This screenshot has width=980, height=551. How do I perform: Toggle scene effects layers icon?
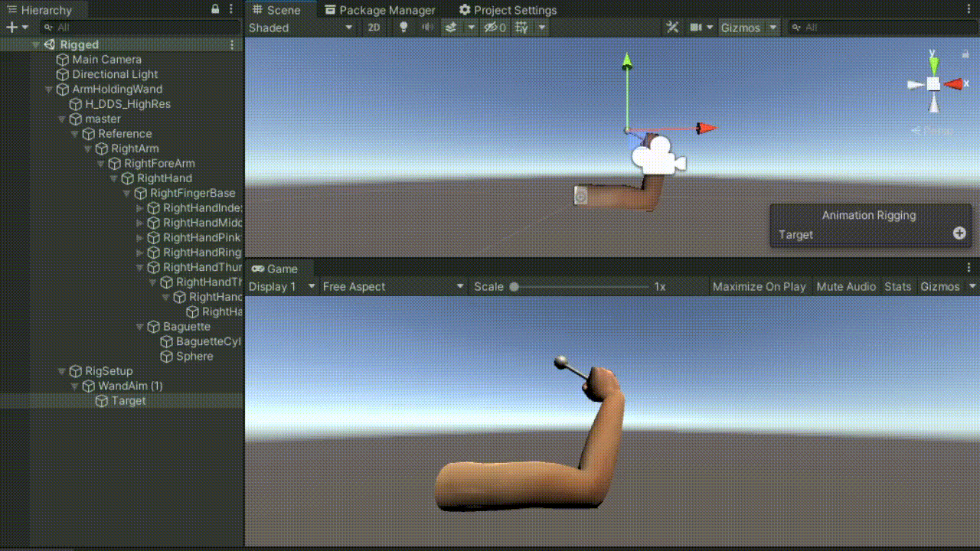point(451,28)
